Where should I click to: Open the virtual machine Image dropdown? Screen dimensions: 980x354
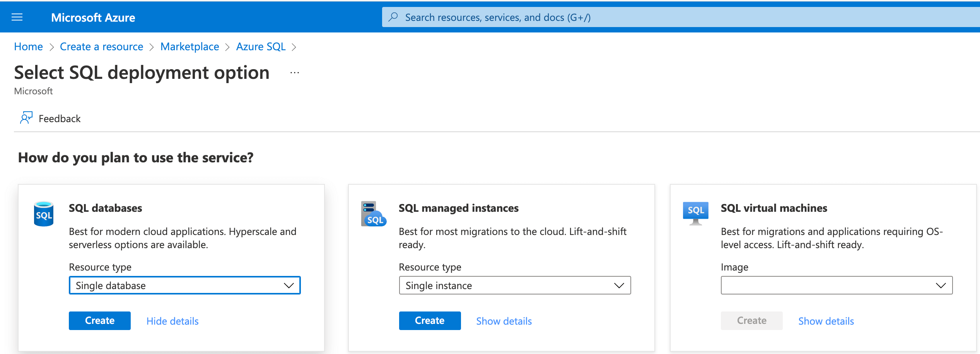pos(836,285)
